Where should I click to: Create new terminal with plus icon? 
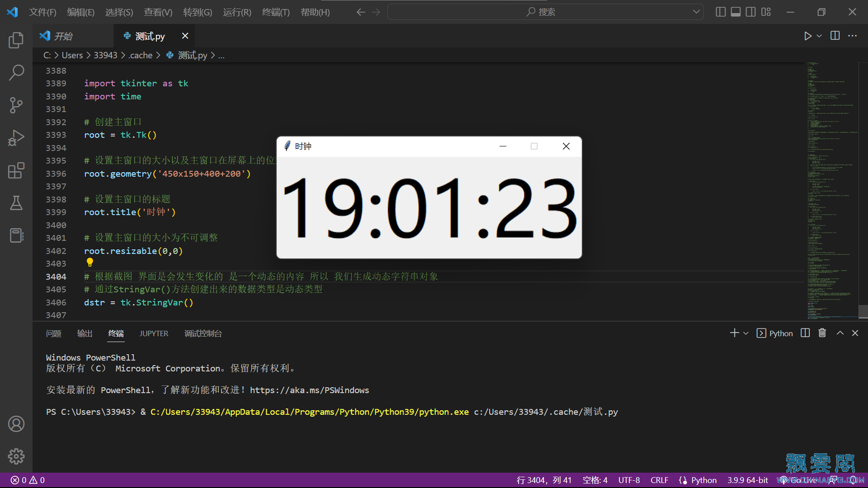coord(734,333)
